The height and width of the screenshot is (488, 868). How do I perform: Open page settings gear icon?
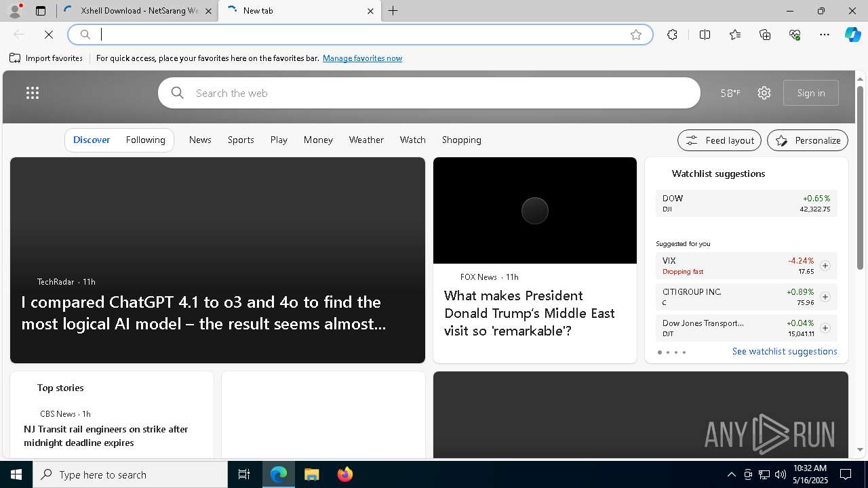point(764,93)
